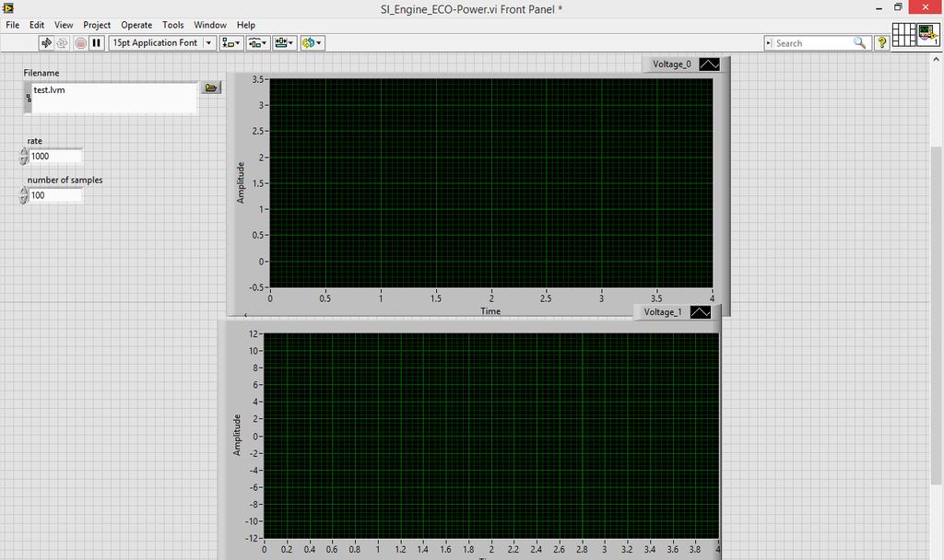The image size is (944, 560).
Task: Click the Run Continuously button
Action: 62,42
